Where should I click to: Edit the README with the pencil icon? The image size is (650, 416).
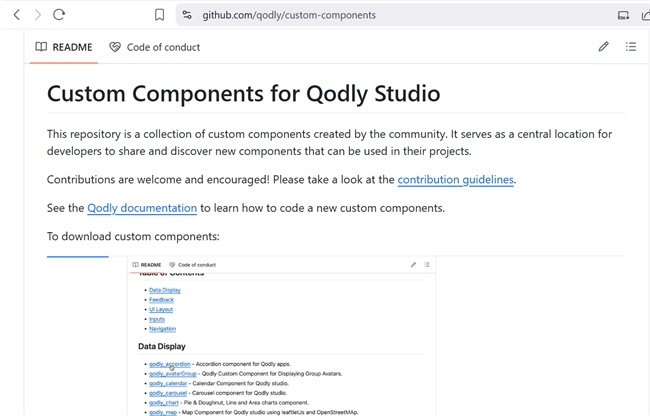tap(603, 47)
